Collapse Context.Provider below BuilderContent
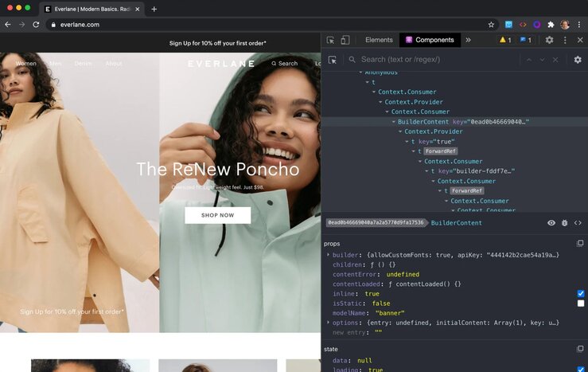588x372 pixels. pos(400,131)
